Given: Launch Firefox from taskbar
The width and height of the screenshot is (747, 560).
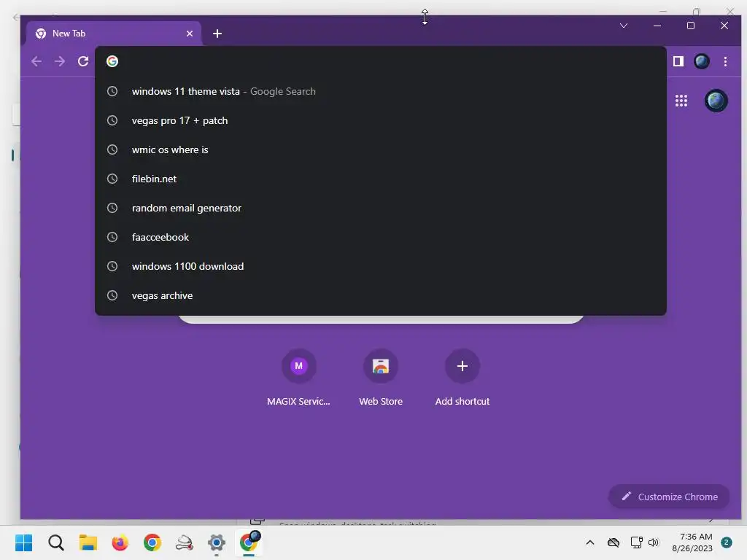Looking at the screenshot, I should click(120, 542).
